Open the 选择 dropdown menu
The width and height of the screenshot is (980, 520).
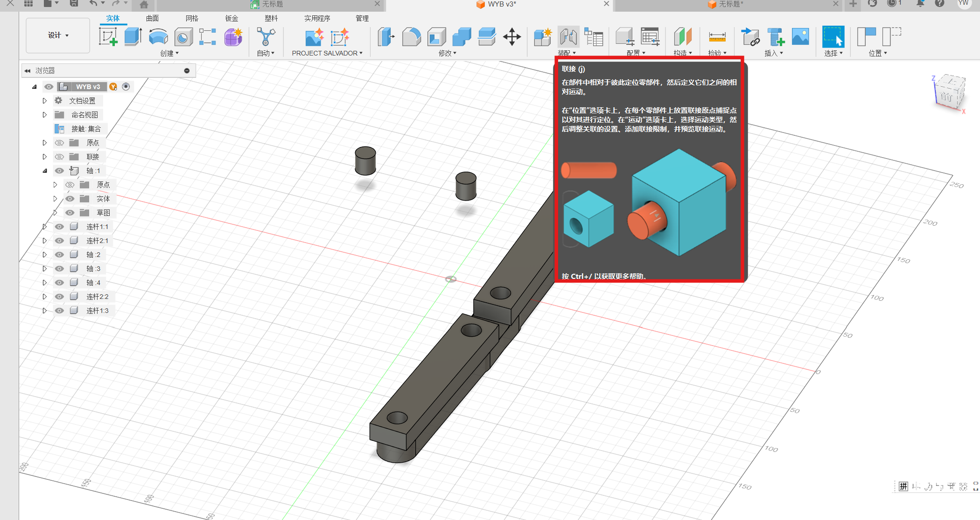pyautogui.click(x=833, y=53)
